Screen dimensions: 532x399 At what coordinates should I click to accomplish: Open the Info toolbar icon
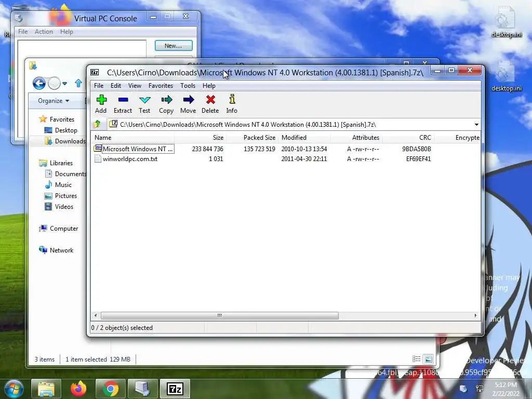coord(232,104)
